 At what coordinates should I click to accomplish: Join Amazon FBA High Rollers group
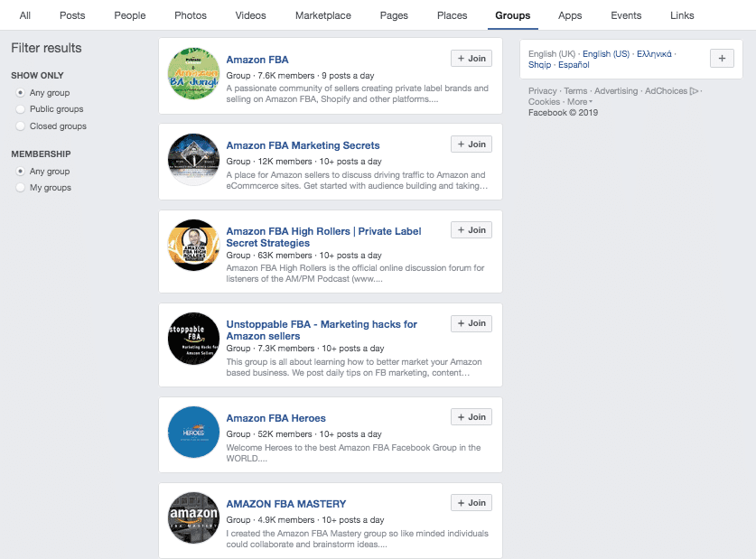point(471,230)
